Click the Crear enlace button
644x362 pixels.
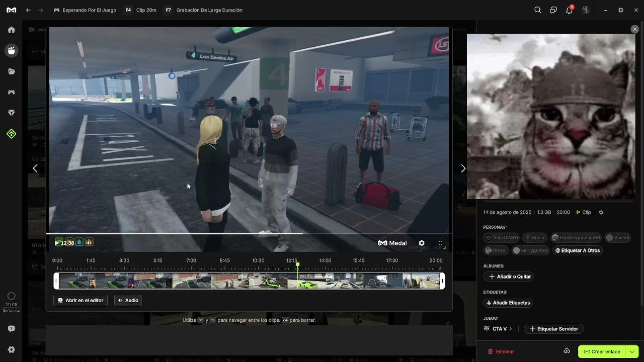(602, 351)
